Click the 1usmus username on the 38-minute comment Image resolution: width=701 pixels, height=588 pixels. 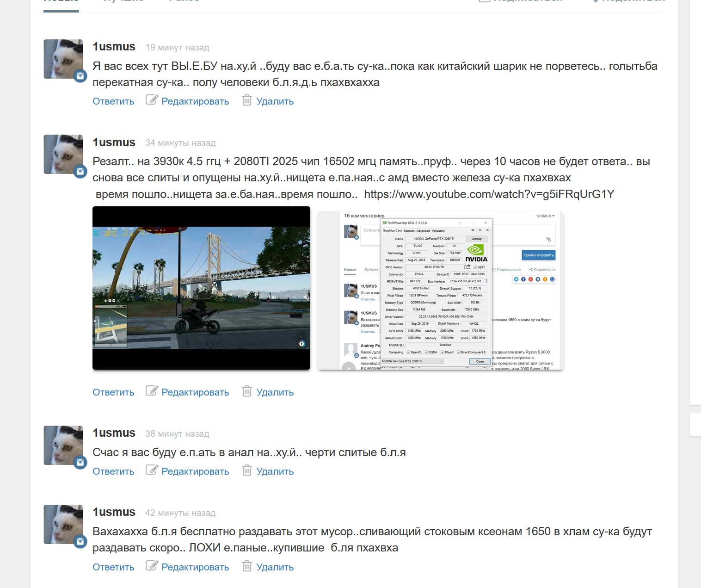click(114, 433)
